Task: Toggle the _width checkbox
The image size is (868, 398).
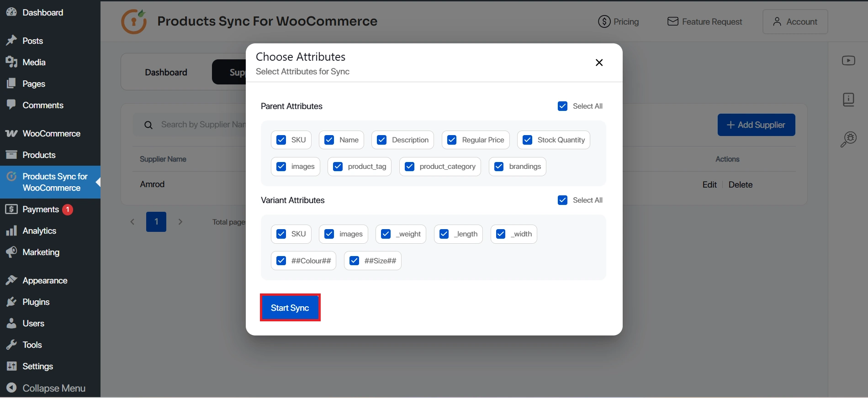Action: [501, 234]
